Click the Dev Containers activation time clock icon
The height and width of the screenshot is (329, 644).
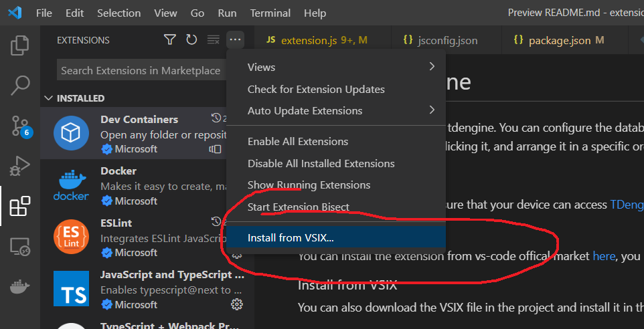[216, 118]
